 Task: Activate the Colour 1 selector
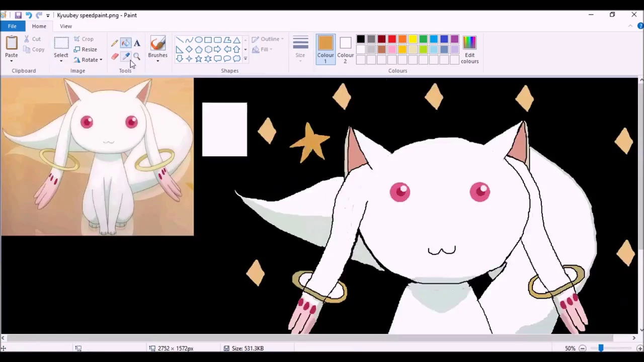pos(325,49)
